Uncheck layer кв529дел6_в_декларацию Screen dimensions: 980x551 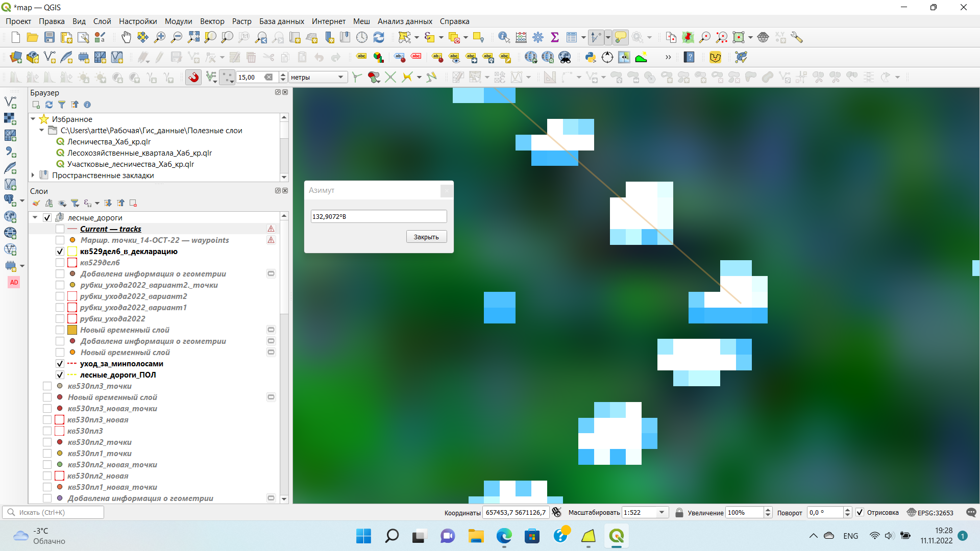coord(60,252)
